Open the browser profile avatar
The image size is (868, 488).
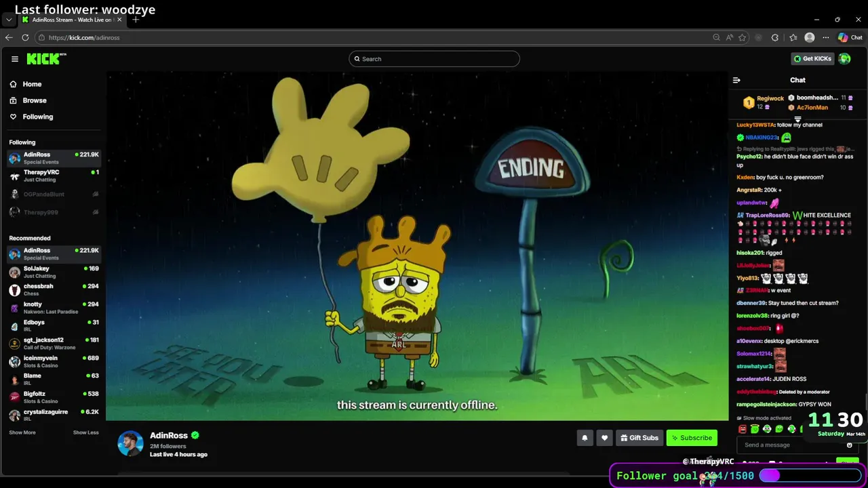click(x=809, y=37)
